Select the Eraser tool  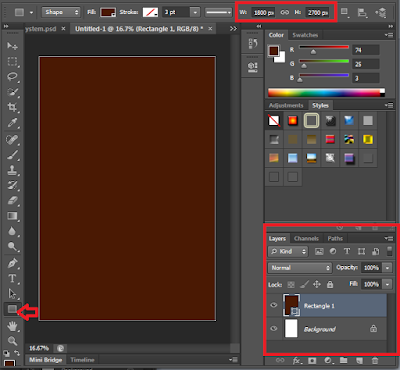12,201
